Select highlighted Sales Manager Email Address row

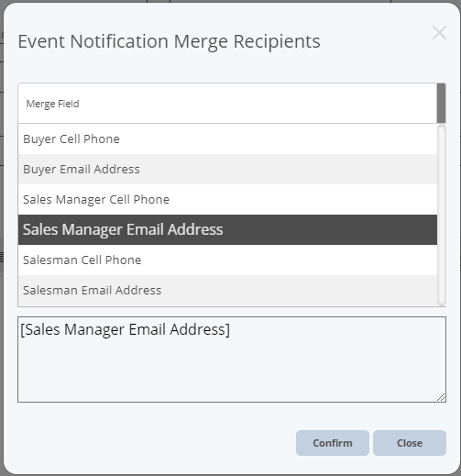point(227,229)
